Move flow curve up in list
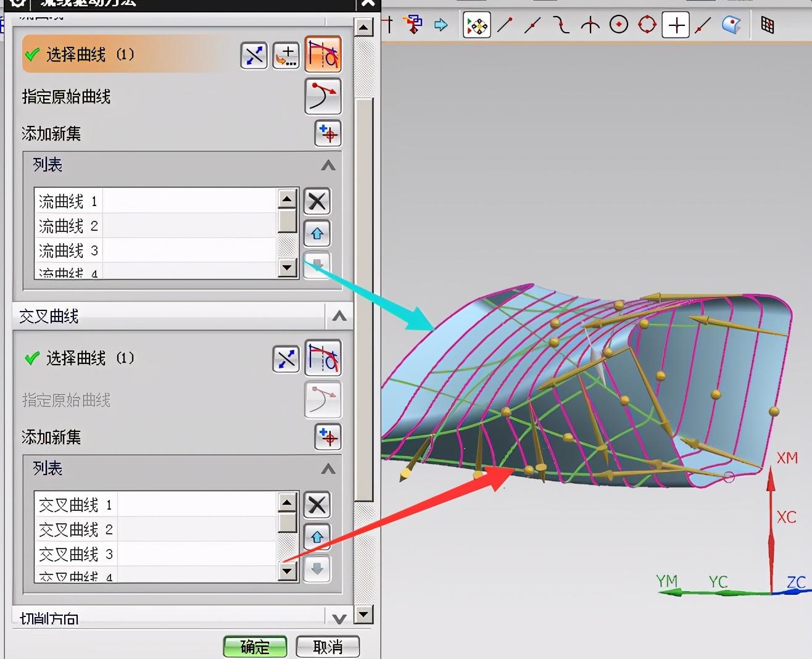This screenshot has height=659, width=812. point(317,233)
